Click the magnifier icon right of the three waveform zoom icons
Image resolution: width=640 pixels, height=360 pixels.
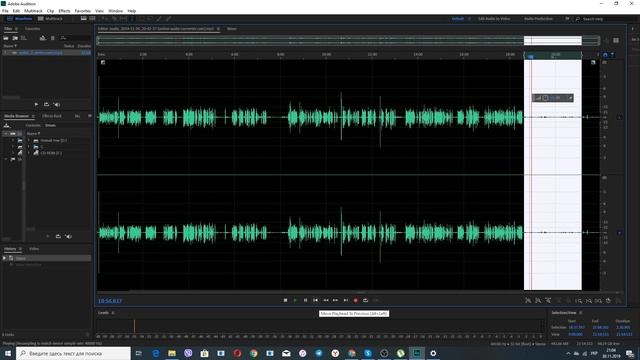pos(578,300)
